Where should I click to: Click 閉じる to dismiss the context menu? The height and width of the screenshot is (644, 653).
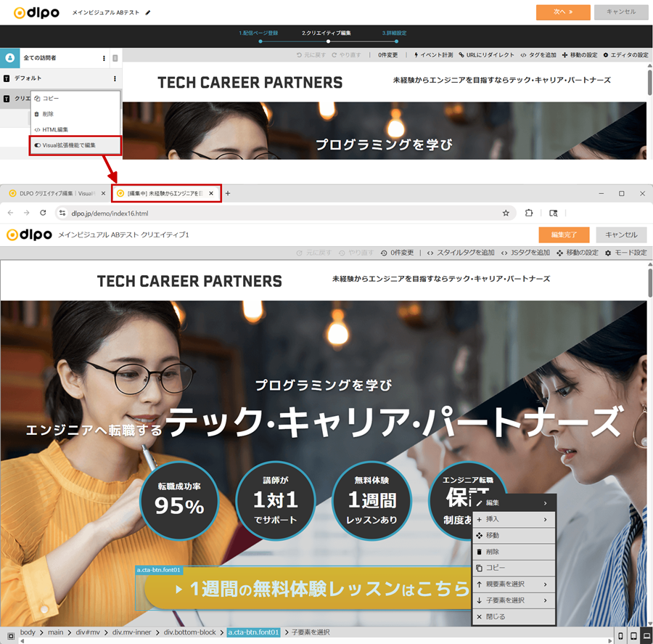(514, 617)
